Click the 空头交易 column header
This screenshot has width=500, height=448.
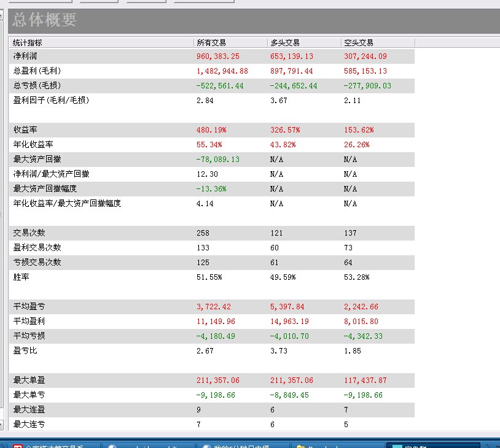pyautogui.click(x=378, y=43)
